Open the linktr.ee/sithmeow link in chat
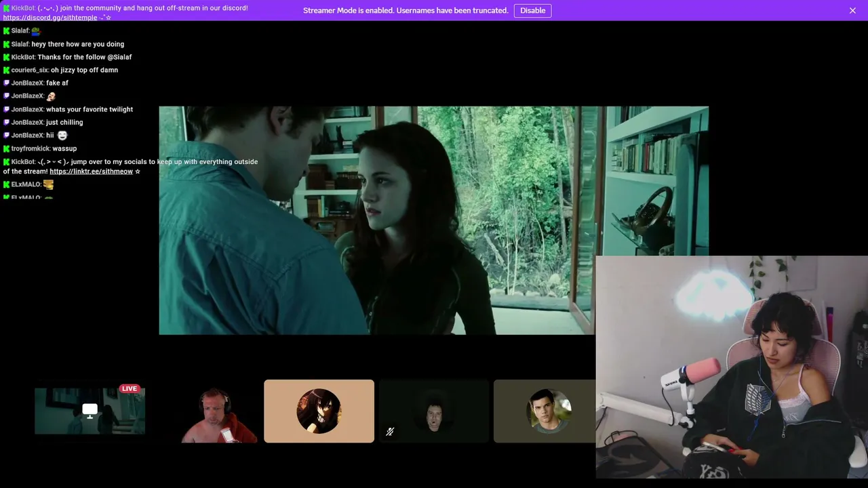Screen dimensions: 868x488 click(x=91, y=171)
